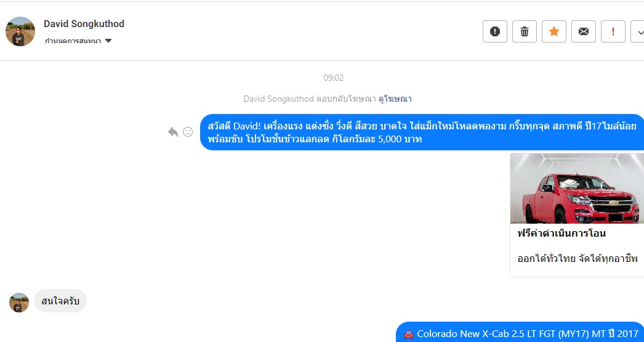Mark conversation as spam with exclamation circle icon
This screenshot has height=342, width=644.
(495, 31)
